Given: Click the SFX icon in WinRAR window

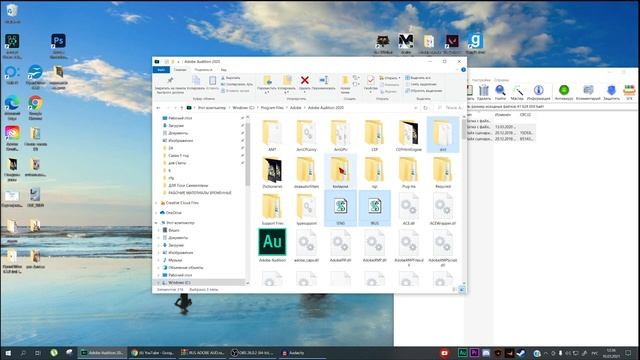Looking at the screenshot, I should coord(629,90).
